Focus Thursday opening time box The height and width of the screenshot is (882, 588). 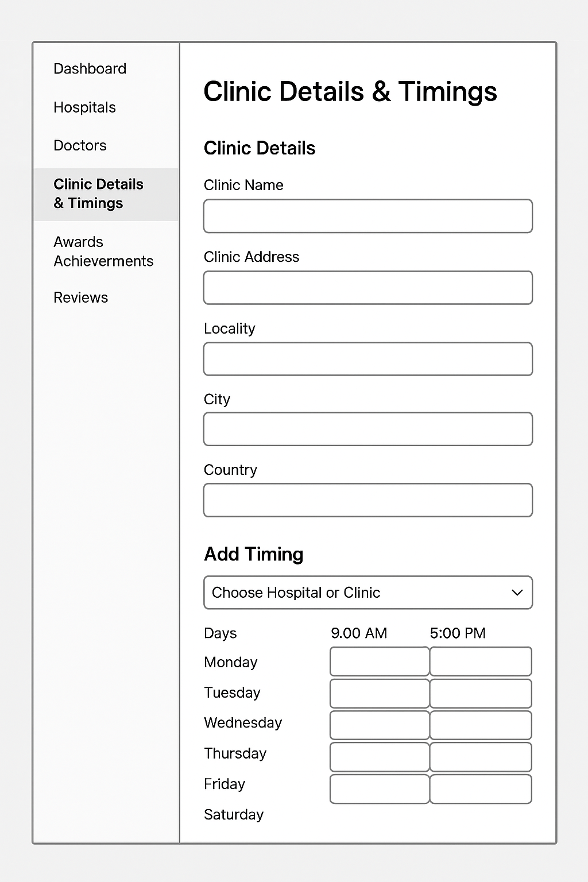point(380,757)
